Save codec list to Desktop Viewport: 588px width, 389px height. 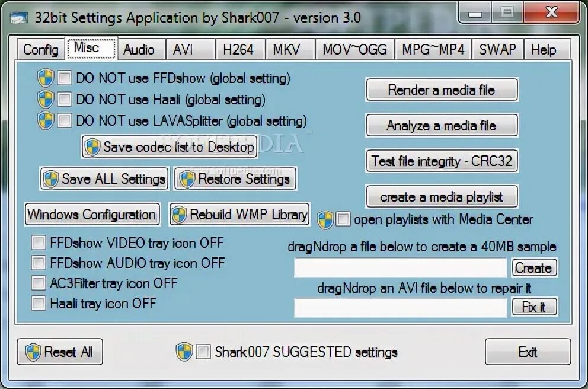click(170, 147)
